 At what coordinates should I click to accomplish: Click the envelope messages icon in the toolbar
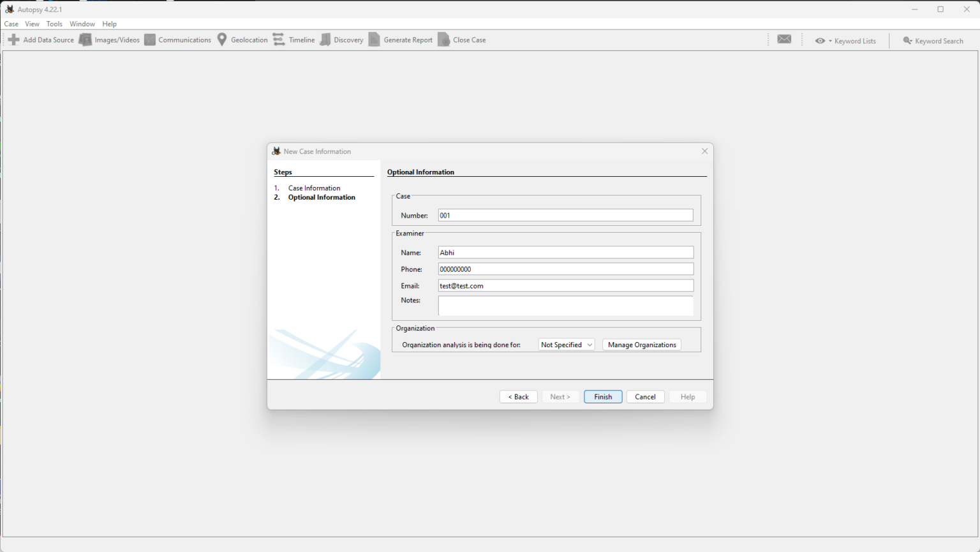[x=784, y=40]
